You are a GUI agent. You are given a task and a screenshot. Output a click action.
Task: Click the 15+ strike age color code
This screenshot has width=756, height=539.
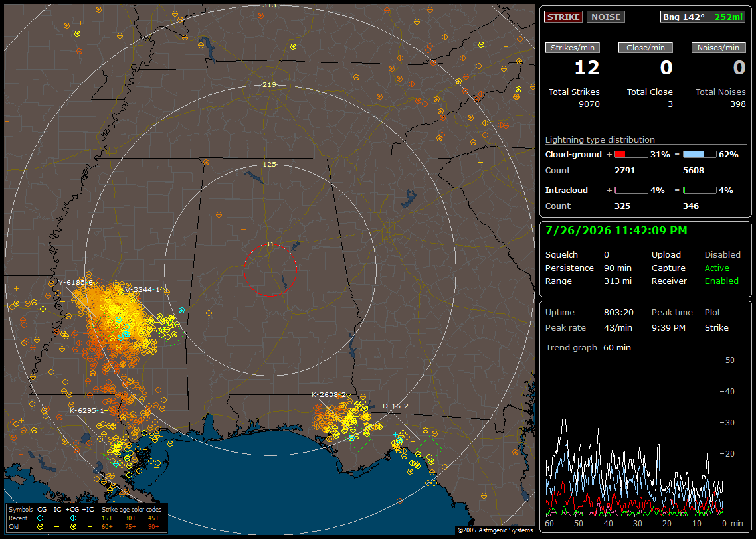click(x=107, y=518)
